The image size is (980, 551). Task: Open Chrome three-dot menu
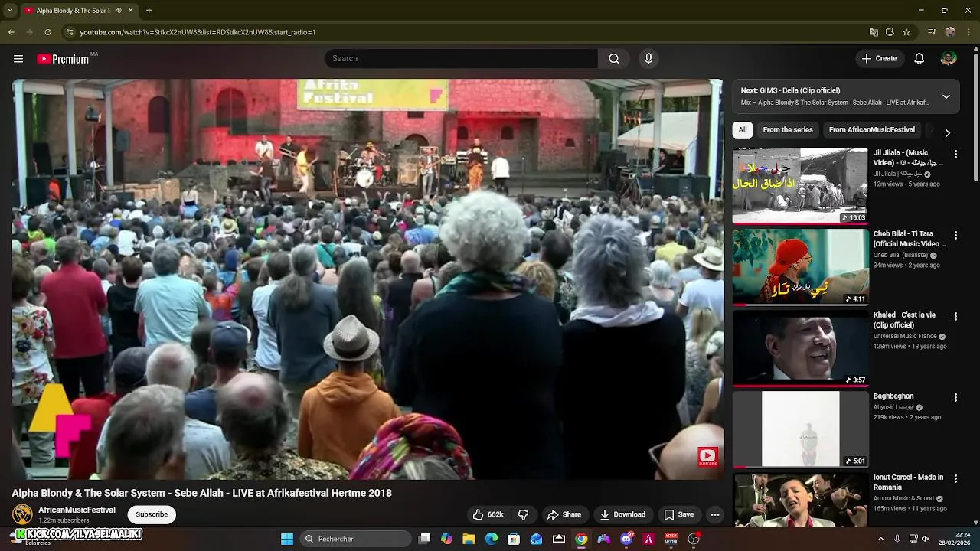point(969,32)
